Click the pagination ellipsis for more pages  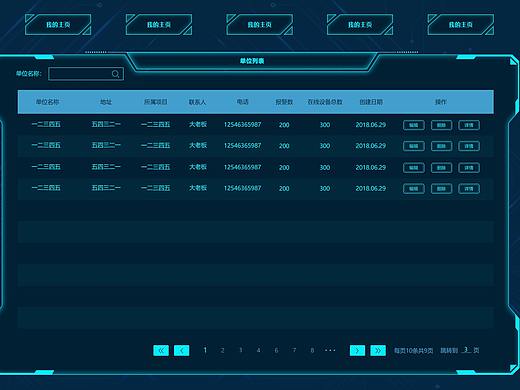330,351
